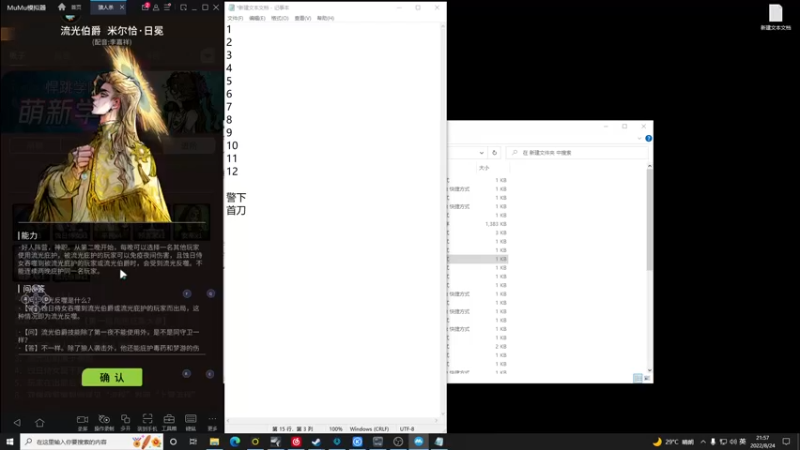Switch to the 狼人杀 emulator tab

(x=106, y=7)
